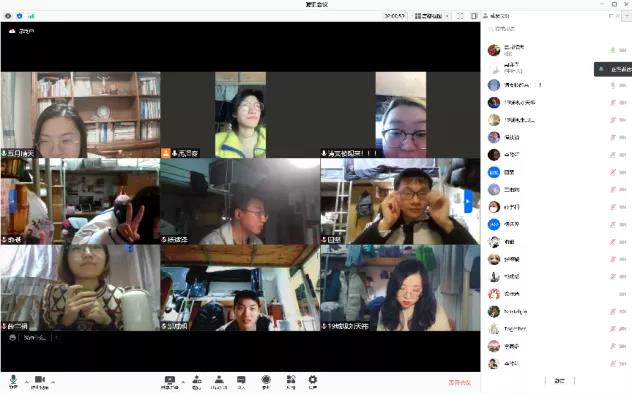This screenshot has width=632, height=393.
Task: Open the chat icon
Action: pyautogui.click(x=241, y=382)
